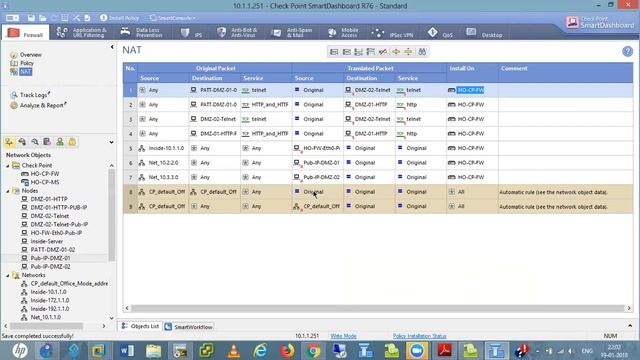Screen dimensions: 640x360
Task: Switch to the Firewall tab
Action: [x=25, y=33]
